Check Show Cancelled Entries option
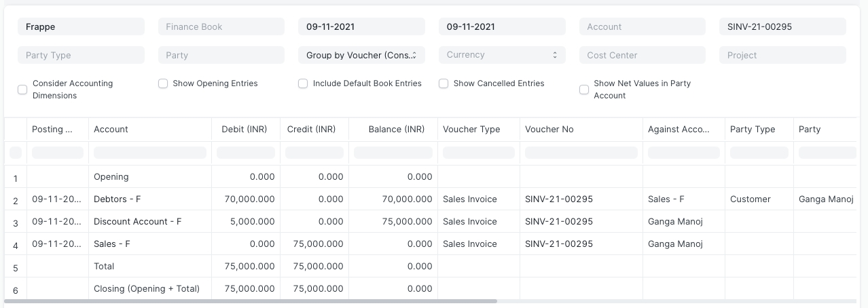This screenshot has height=308, width=868. [x=444, y=83]
